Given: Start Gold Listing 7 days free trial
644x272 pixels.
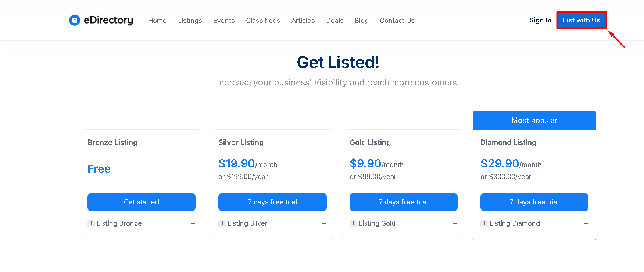Looking at the screenshot, I should [x=404, y=202].
